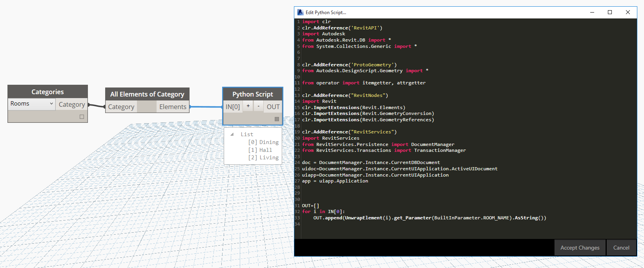Remove an input with the minus button
Image resolution: width=644 pixels, height=268 pixels.
259,106
